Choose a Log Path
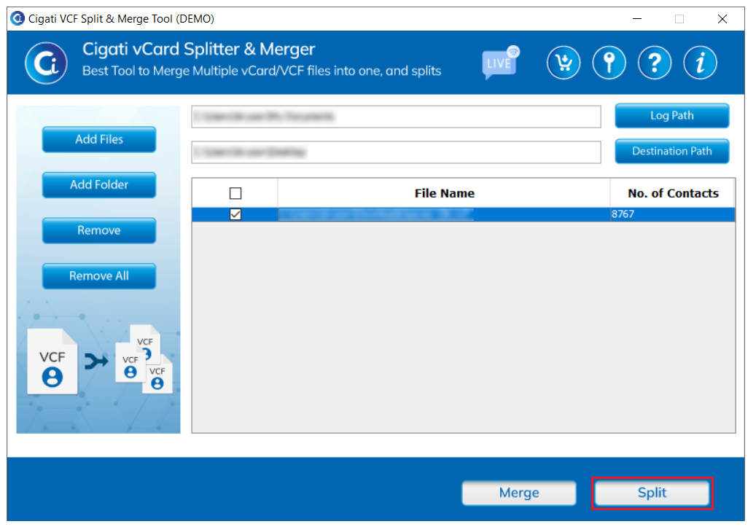 coord(671,116)
